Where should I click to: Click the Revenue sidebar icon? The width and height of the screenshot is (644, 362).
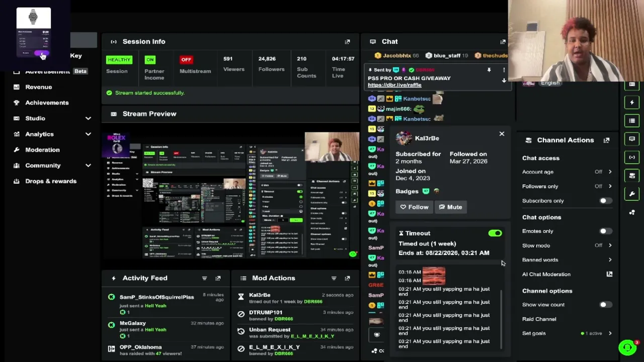(x=17, y=87)
